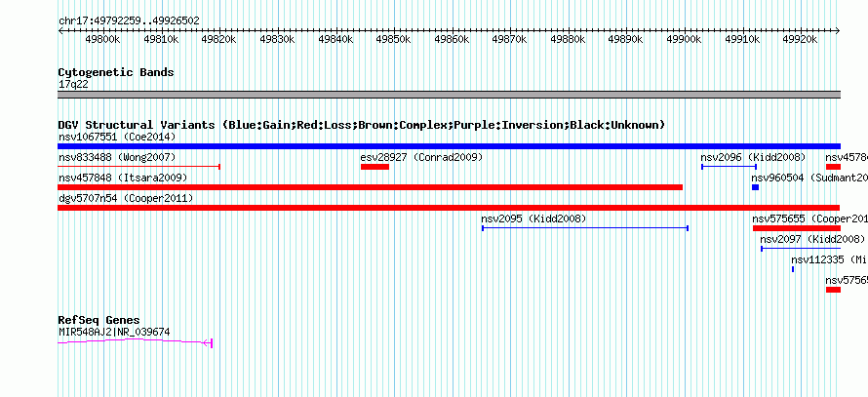Open the Cytogenetic Bands track title

click(116, 72)
